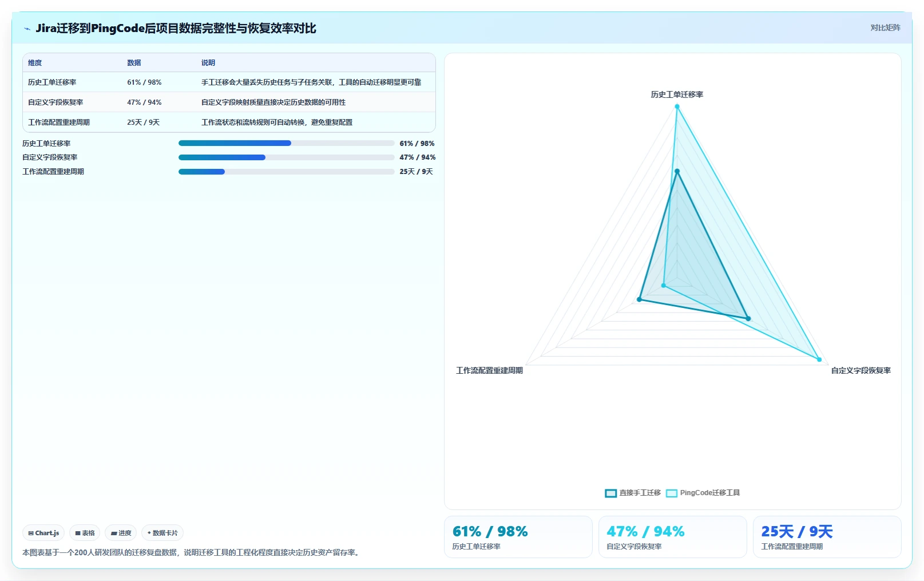Click the 数据卡片 tag chip
924x581 pixels.
point(162,533)
